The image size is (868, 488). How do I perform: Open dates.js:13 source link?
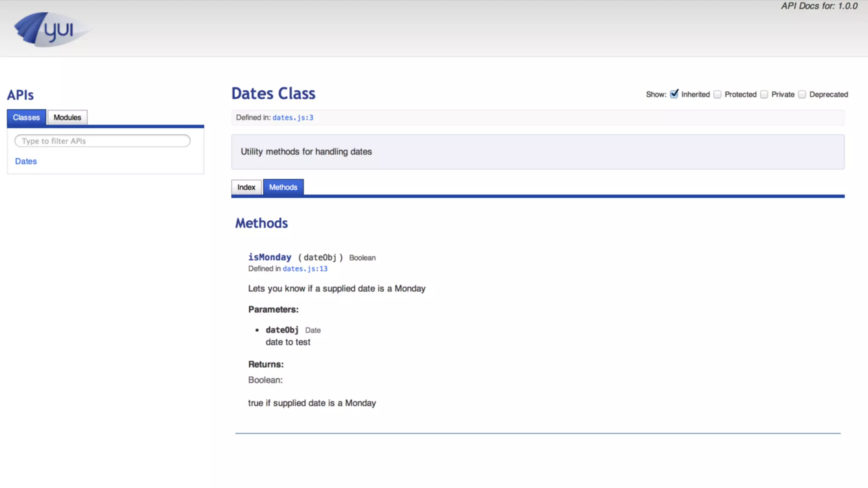(305, 269)
